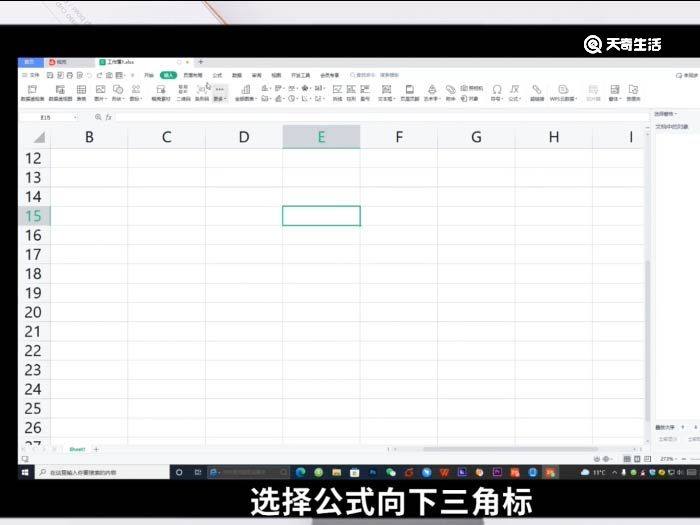Select row 20 header

tap(34, 312)
